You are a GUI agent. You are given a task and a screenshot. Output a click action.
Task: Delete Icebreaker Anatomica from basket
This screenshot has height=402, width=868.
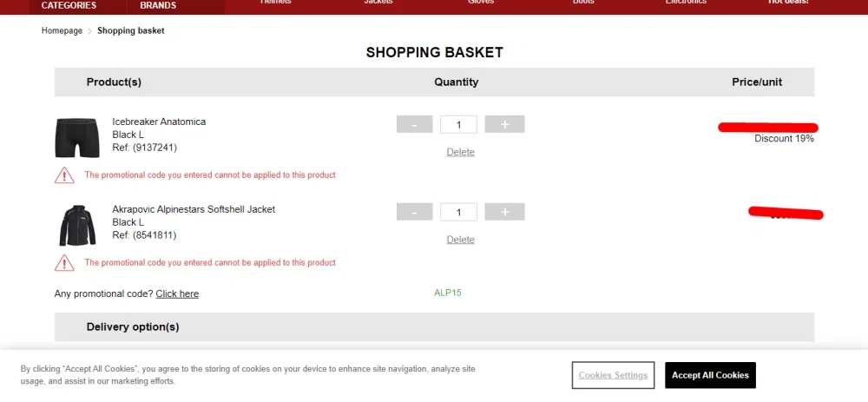[x=460, y=152]
